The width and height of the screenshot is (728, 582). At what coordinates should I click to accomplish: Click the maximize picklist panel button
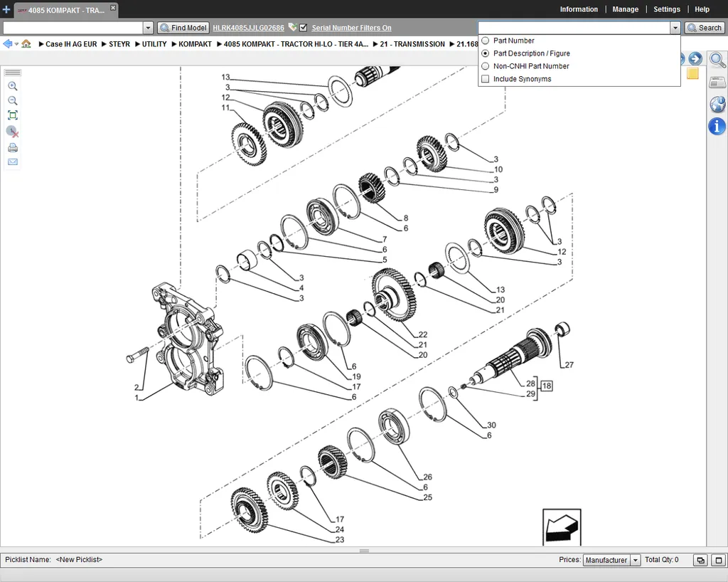pyautogui.click(x=718, y=560)
